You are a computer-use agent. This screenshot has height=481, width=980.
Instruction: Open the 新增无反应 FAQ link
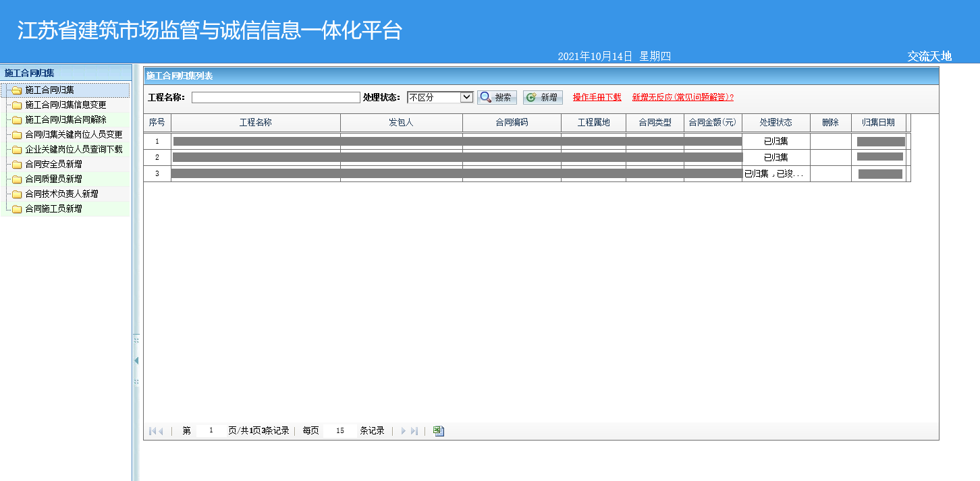click(682, 97)
